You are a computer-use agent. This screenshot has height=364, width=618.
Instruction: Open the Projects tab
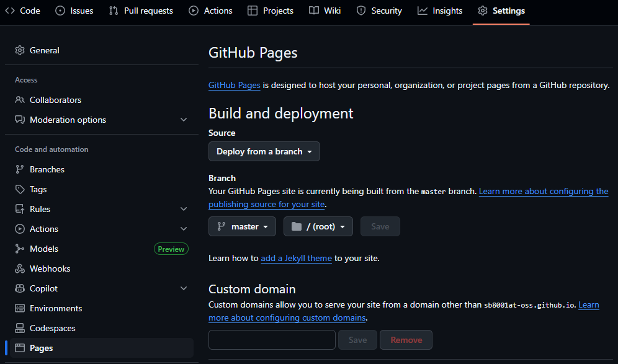[x=271, y=11]
